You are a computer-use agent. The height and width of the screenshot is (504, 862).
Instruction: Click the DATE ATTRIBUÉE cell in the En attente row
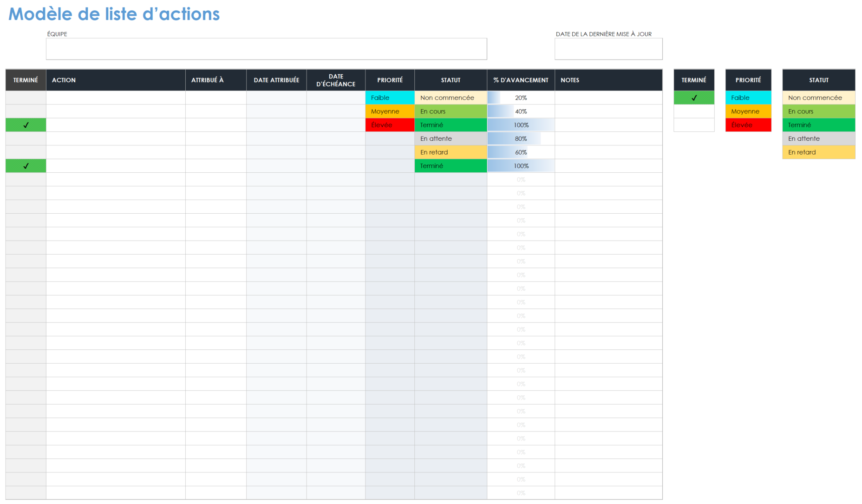coord(276,138)
